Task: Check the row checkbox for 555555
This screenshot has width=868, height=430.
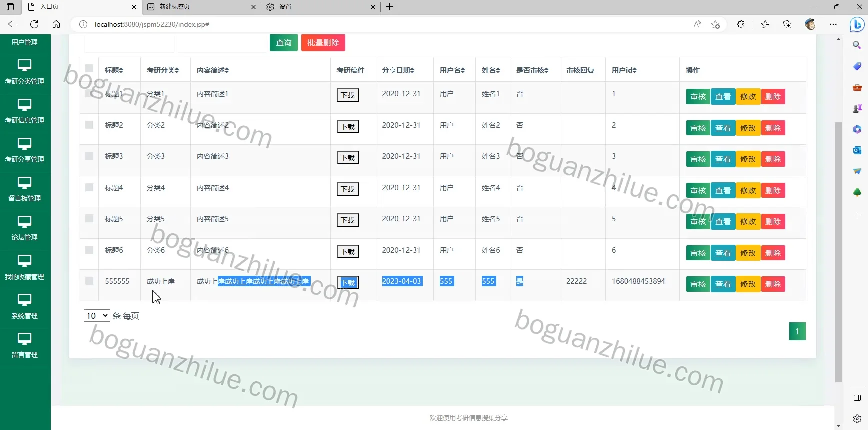Action: pyautogui.click(x=89, y=281)
